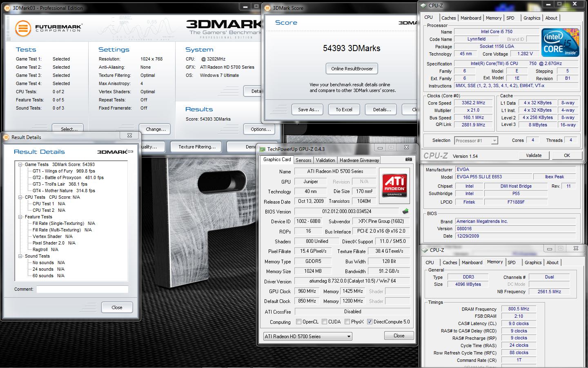Open the Validation tab in GPU-Z
The height and width of the screenshot is (368, 588).
(x=325, y=160)
